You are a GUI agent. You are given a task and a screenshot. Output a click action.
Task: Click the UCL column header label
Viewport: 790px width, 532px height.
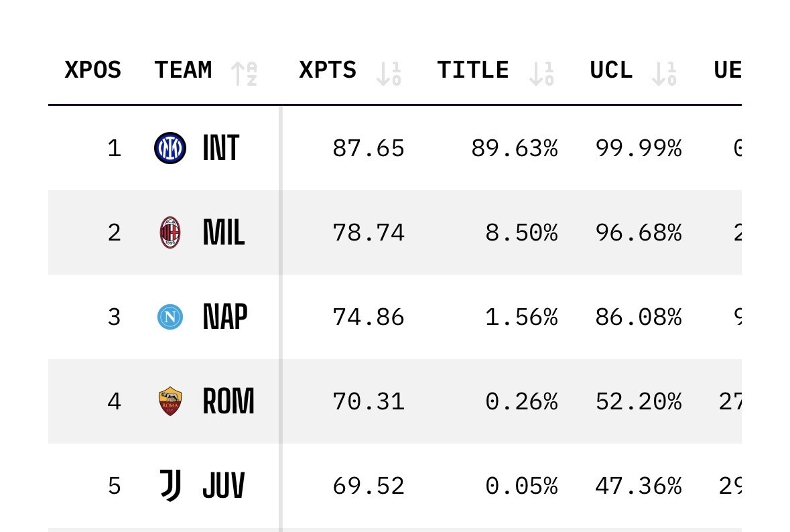tap(611, 70)
